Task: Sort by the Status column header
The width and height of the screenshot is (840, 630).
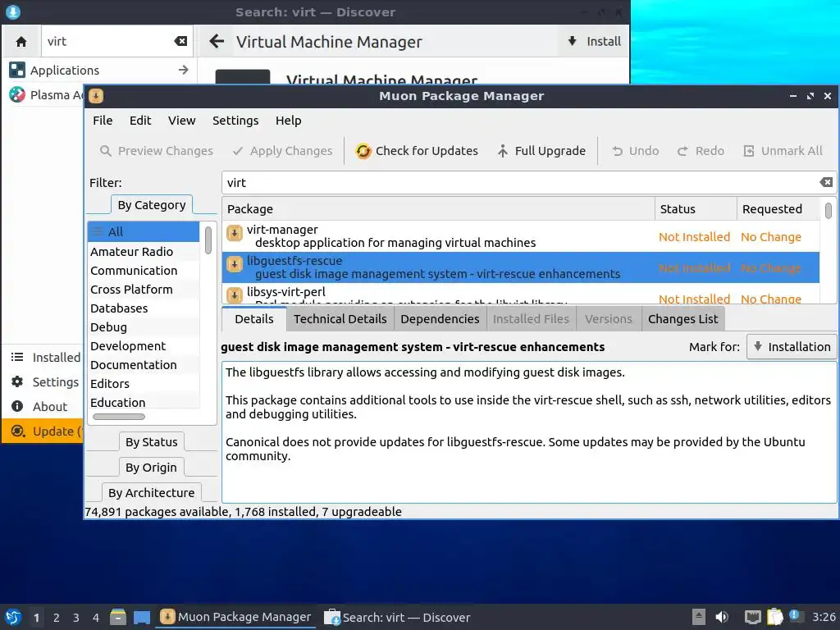Action: (x=696, y=209)
